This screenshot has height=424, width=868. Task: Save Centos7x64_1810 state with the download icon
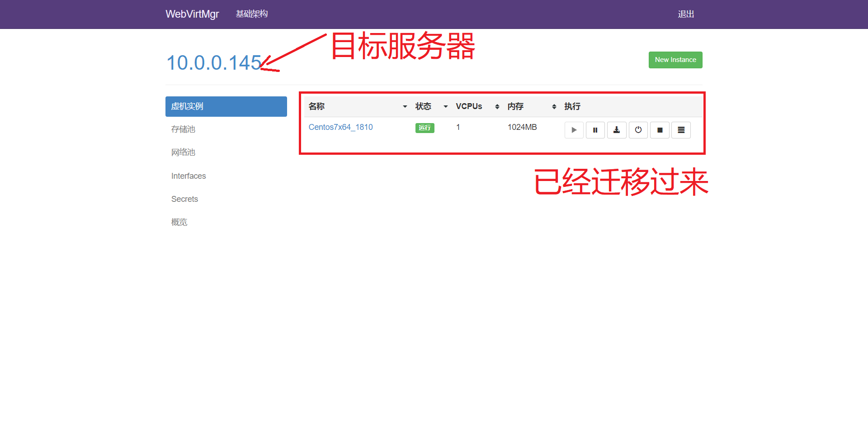click(x=617, y=130)
